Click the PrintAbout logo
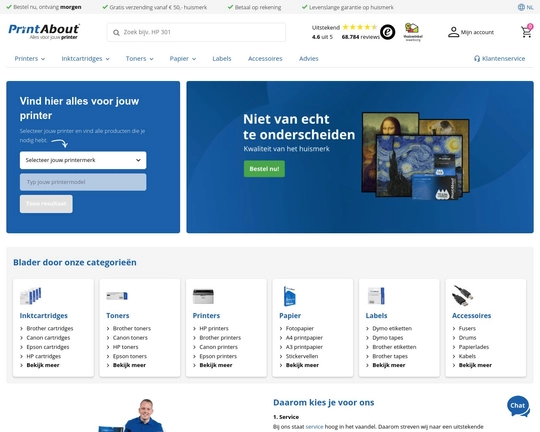 pos(44,32)
